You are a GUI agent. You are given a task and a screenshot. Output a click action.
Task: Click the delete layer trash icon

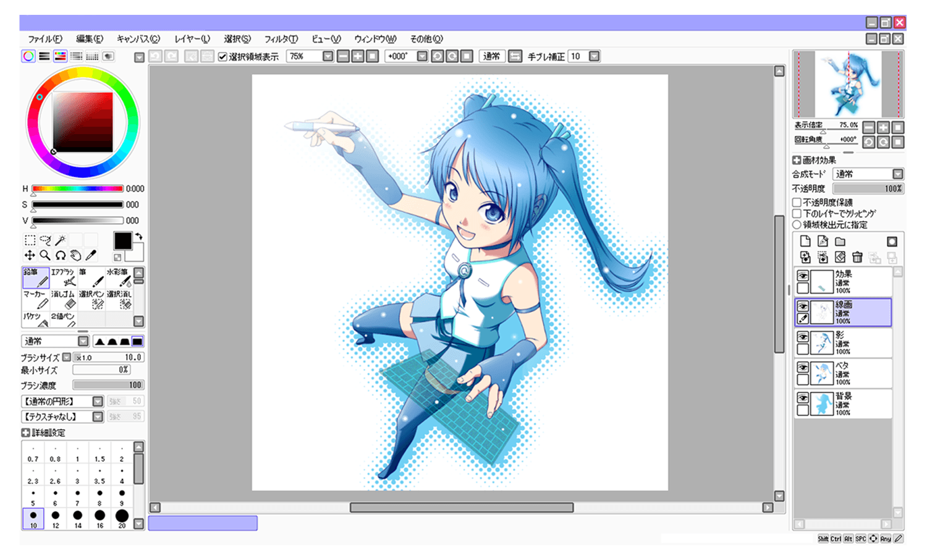857,257
